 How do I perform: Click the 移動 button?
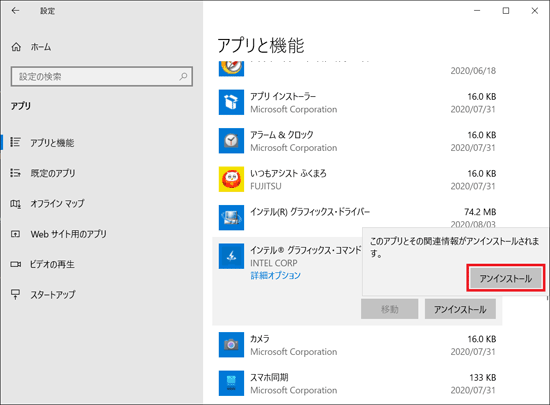(389, 309)
